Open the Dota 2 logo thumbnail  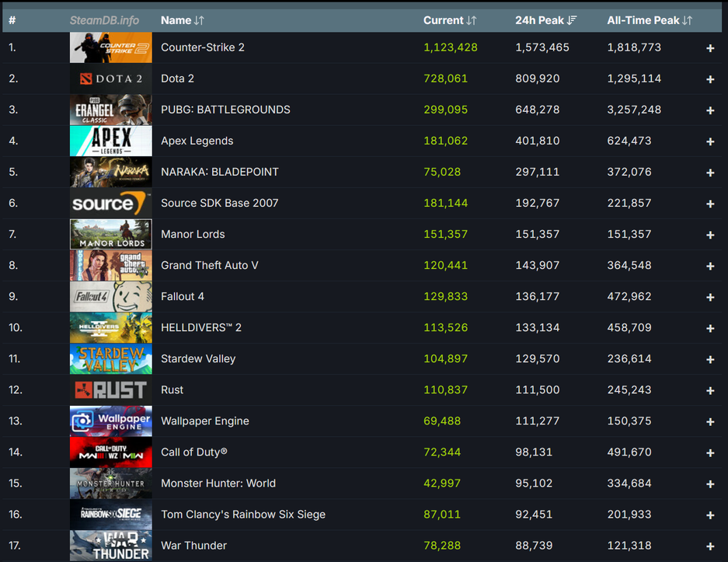coord(110,79)
